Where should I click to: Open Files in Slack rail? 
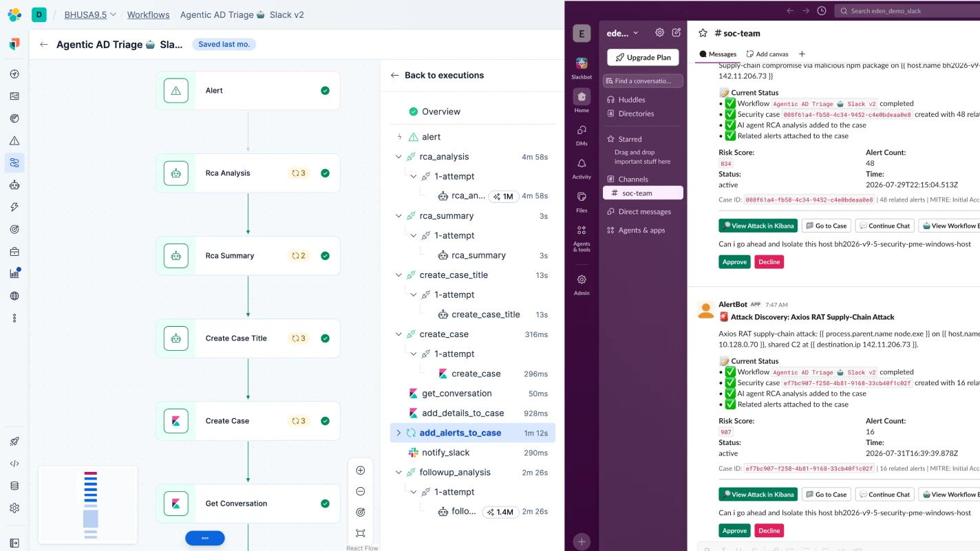tap(582, 201)
